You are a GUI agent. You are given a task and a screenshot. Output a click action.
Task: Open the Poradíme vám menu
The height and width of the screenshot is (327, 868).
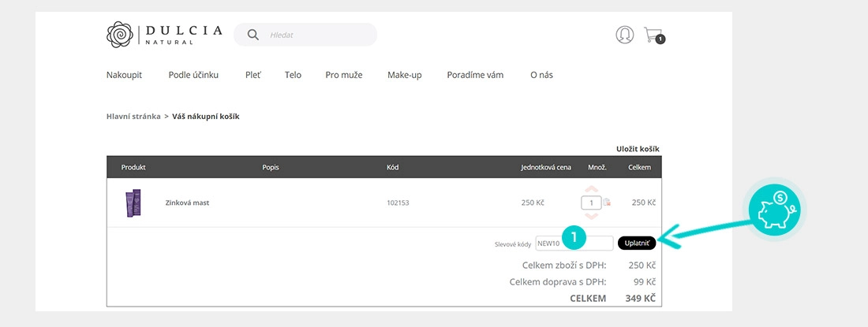point(476,75)
